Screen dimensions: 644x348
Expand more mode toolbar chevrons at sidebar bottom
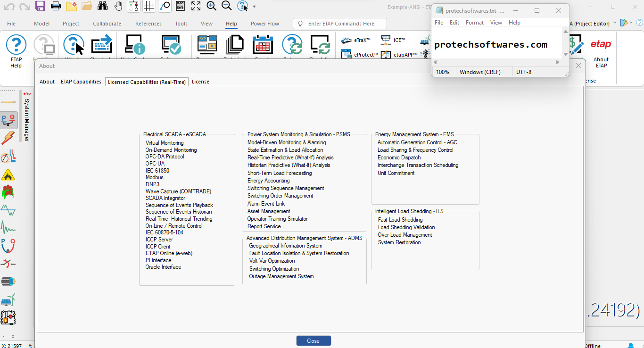pyautogui.click(x=13, y=336)
